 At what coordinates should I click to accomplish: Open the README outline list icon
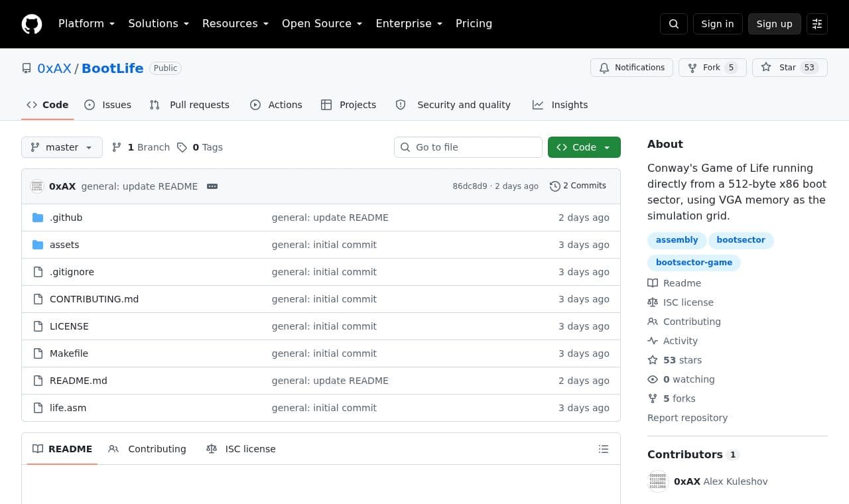(604, 449)
